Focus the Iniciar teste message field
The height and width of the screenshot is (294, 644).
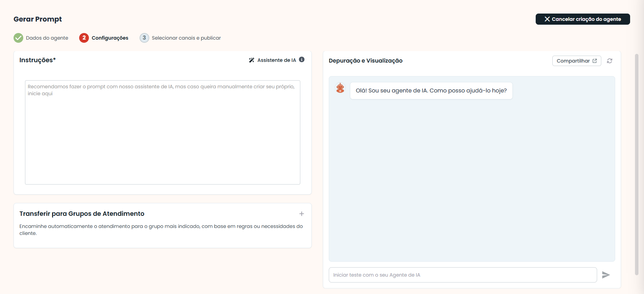pos(463,275)
